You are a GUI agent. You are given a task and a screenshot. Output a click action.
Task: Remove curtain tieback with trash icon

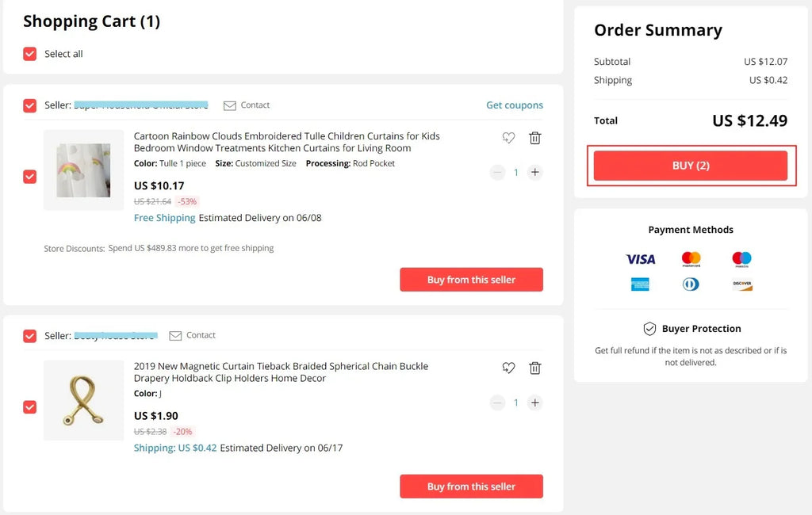tap(535, 368)
